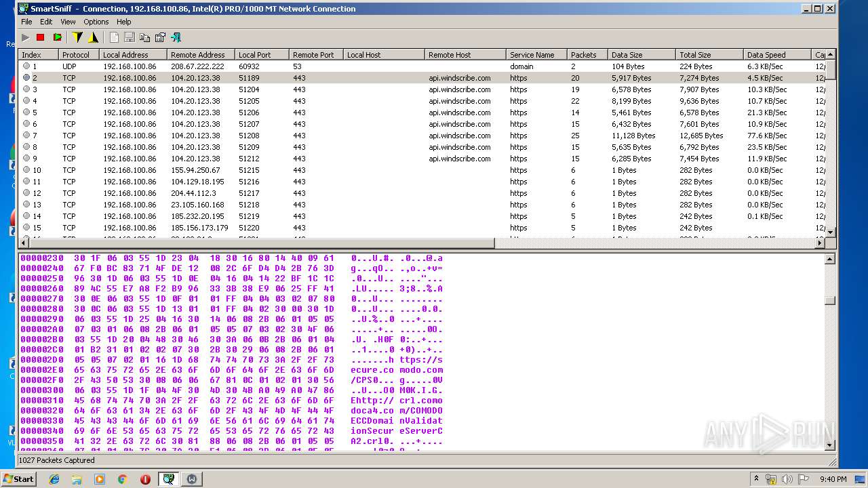Launch Internet Explorer from the taskbar
The height and width of the screenshot is (488, 868).
click(54, 479)
